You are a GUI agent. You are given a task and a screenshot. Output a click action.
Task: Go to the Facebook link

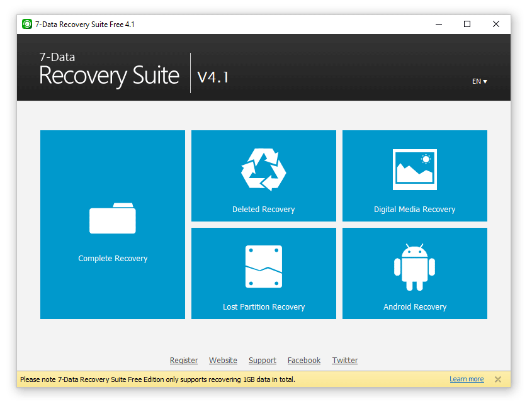click(304, 360)
